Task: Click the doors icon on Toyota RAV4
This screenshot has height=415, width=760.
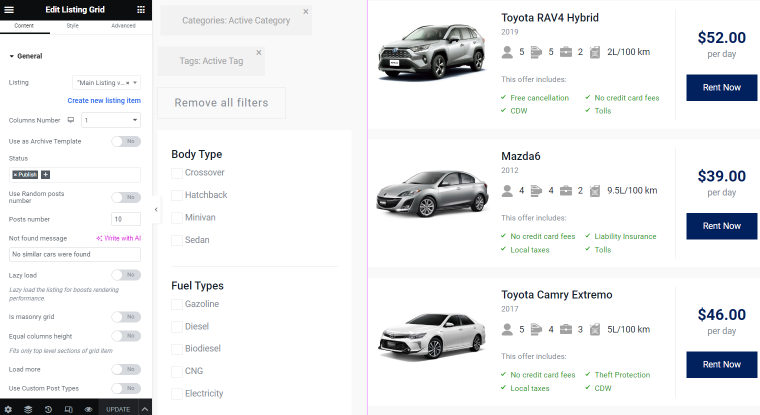Action: (x=536, y=52)
